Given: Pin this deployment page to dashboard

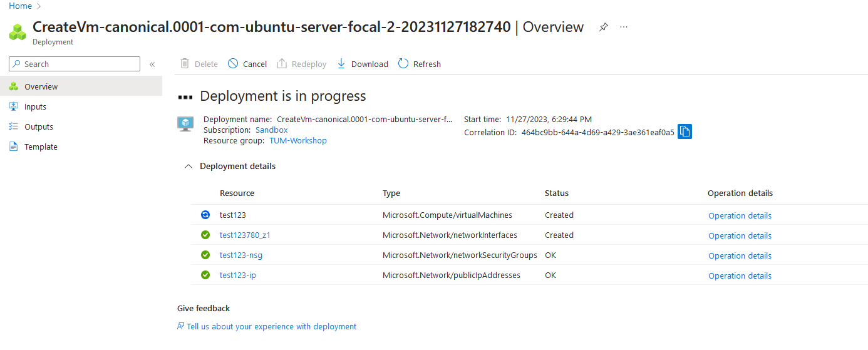Looking at the screenshot, I should (604, 28).
